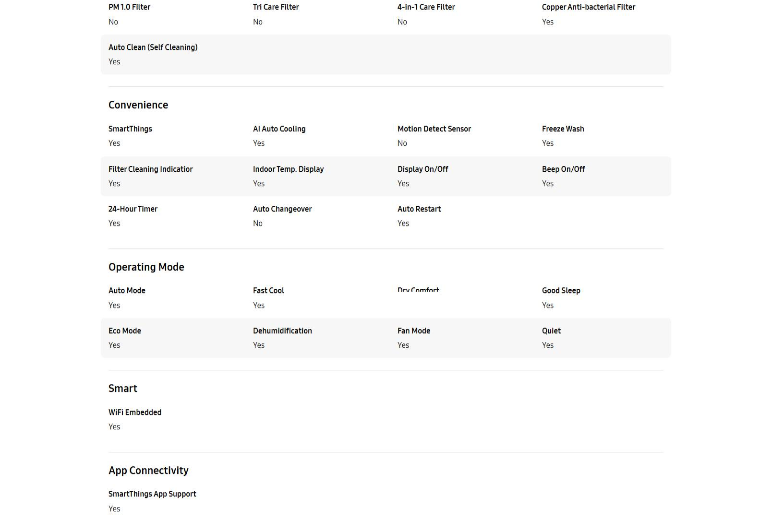The width and height of the screenshot is (772, 532).
Task: Click the Good Sleep label
Action: click(x=561, y=291)
